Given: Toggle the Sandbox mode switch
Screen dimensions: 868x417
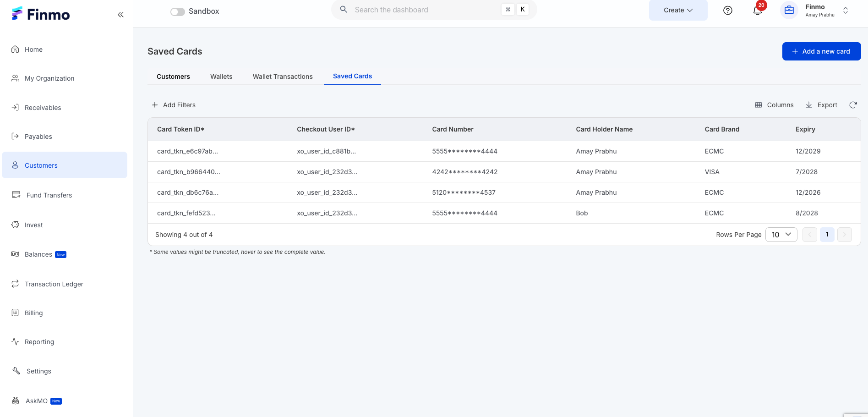Looking at the screenshot, I should click(x=178, y=11).
